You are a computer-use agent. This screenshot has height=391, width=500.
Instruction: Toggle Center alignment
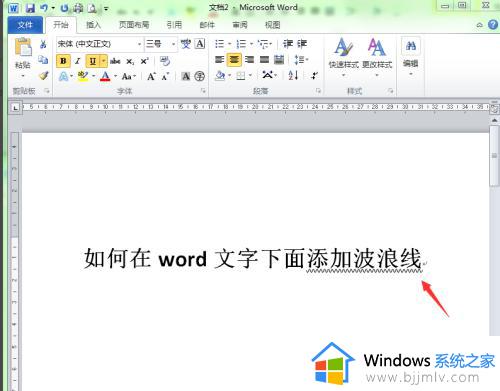point(234,60)
